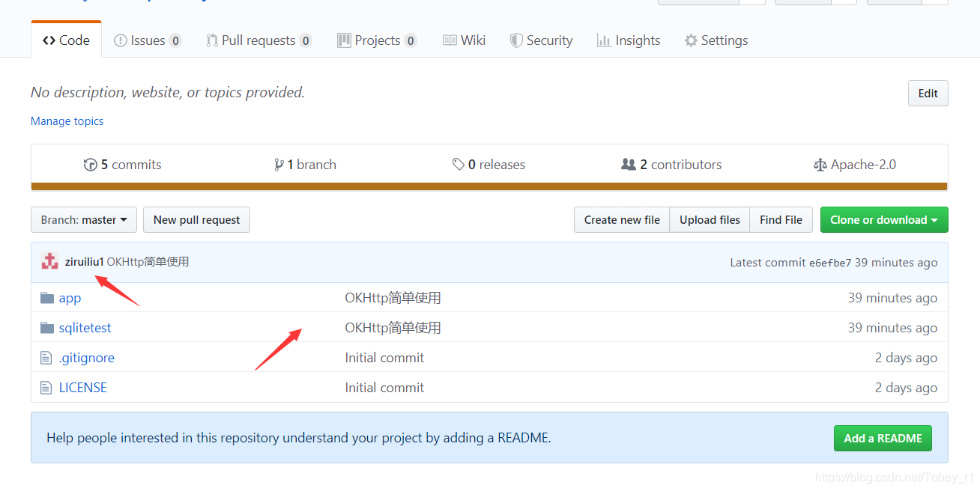Click the Code tab angle-brackets icon
The height and width of the screenshot is (491, 980).
pyautogui.click(x=49, y=40)
